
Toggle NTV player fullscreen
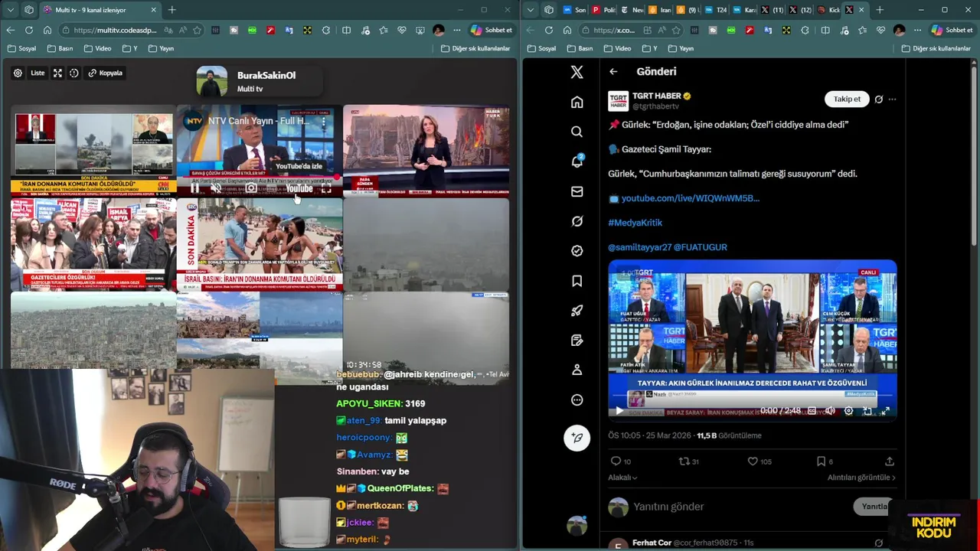tap(326, 188)
